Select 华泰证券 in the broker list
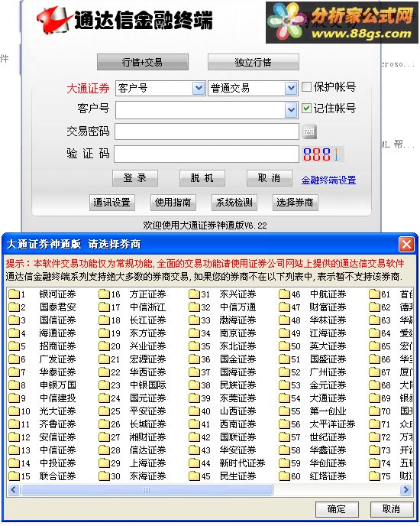The height and width of the screenshot is (526, 420). pos(57,372)
